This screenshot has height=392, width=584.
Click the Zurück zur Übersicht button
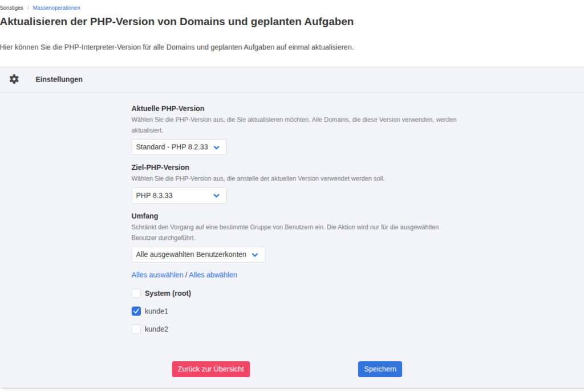[x=211, y=369]
